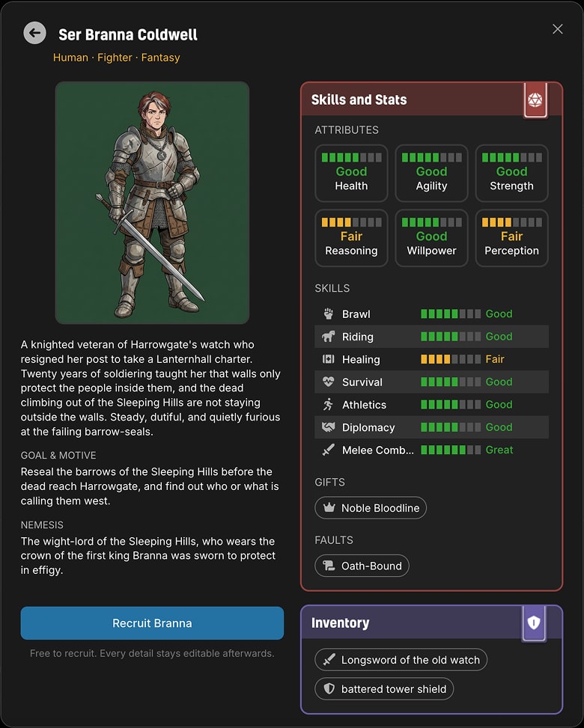
Task: Click the character portrait of Branna
Action: click(153, 203)
